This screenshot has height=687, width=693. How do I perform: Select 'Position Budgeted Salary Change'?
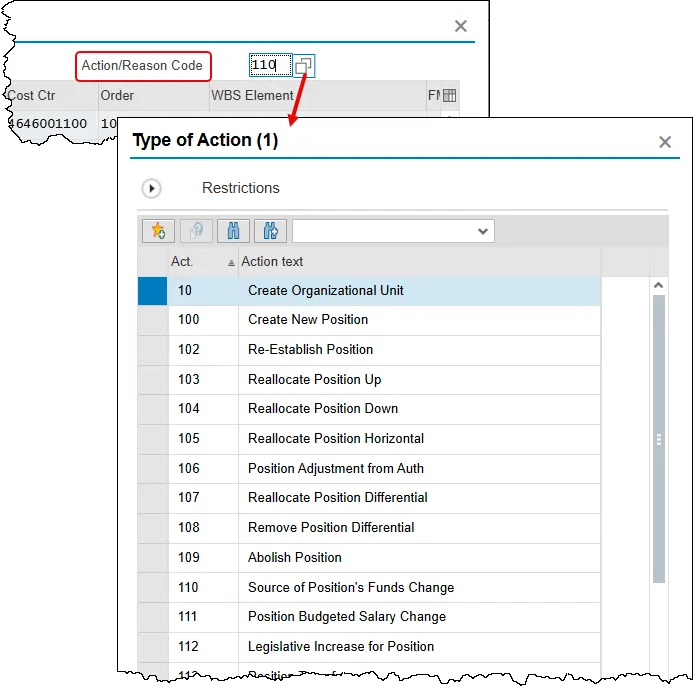(x=347, y=617)
